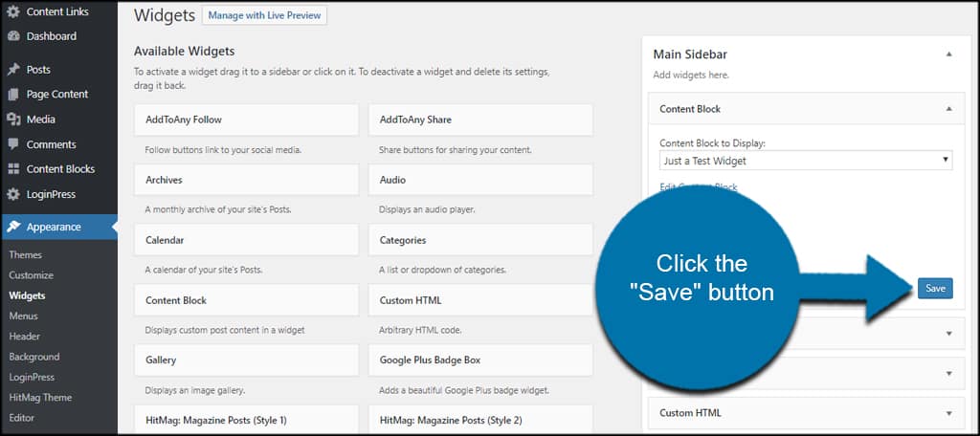Image resolution: width=980 pixels, height=436 pixels.
Task: Click the LoginPress gear icon
Action: pos(13,194)
